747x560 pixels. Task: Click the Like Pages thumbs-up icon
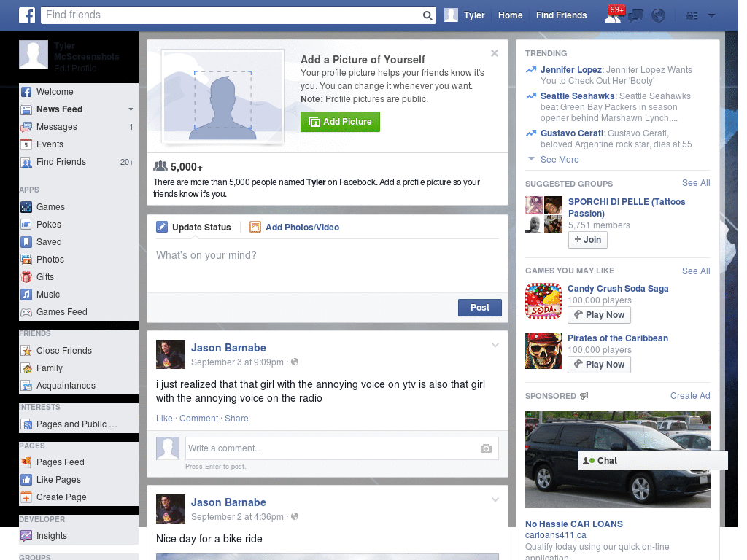[x=26, y=480]
